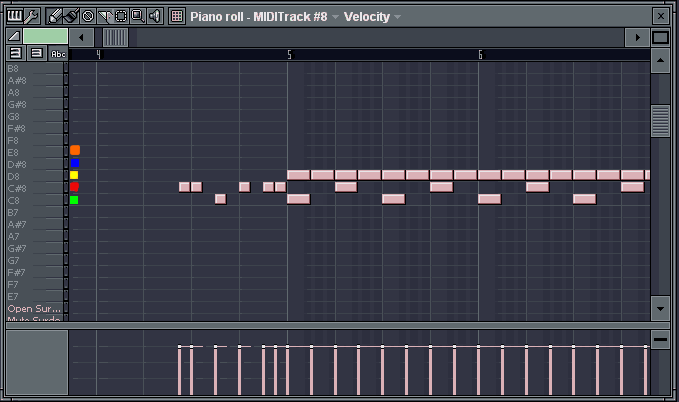Select the pencil Draw tool

click(x=55, y=16)
